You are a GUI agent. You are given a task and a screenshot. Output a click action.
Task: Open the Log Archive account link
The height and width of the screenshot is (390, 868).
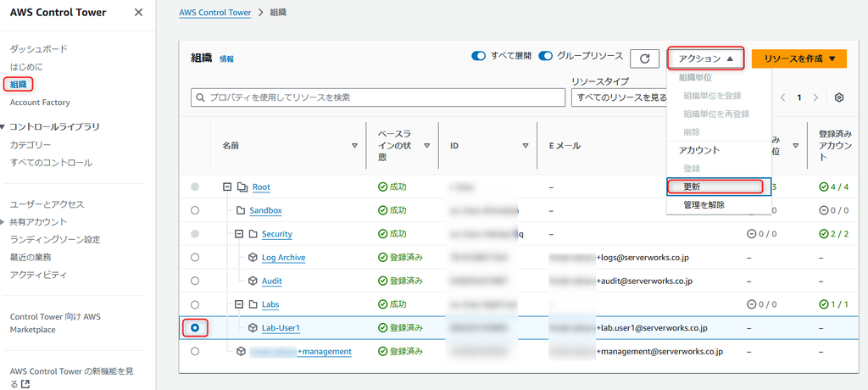tap(283, 258)
